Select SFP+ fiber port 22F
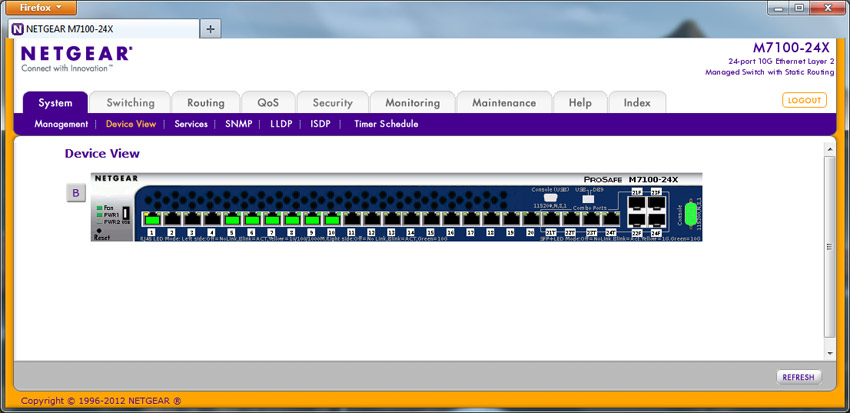Viewport: 850px width, 413px height. tap(637, 220)
